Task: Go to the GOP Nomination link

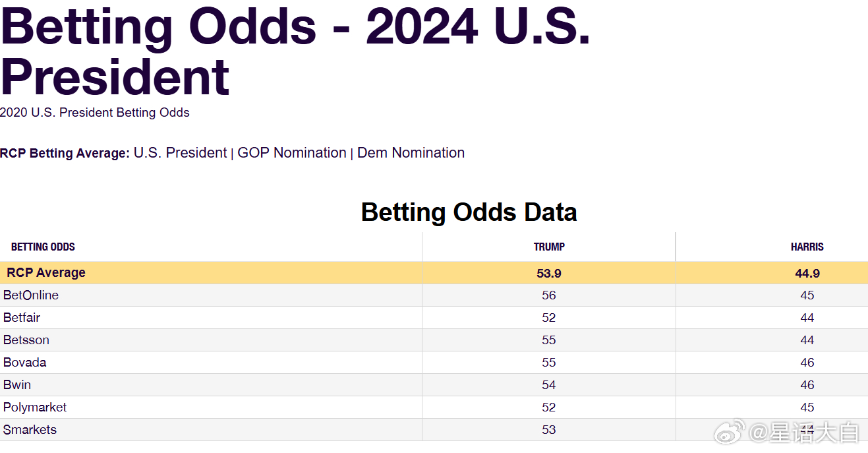Action: 291,153
